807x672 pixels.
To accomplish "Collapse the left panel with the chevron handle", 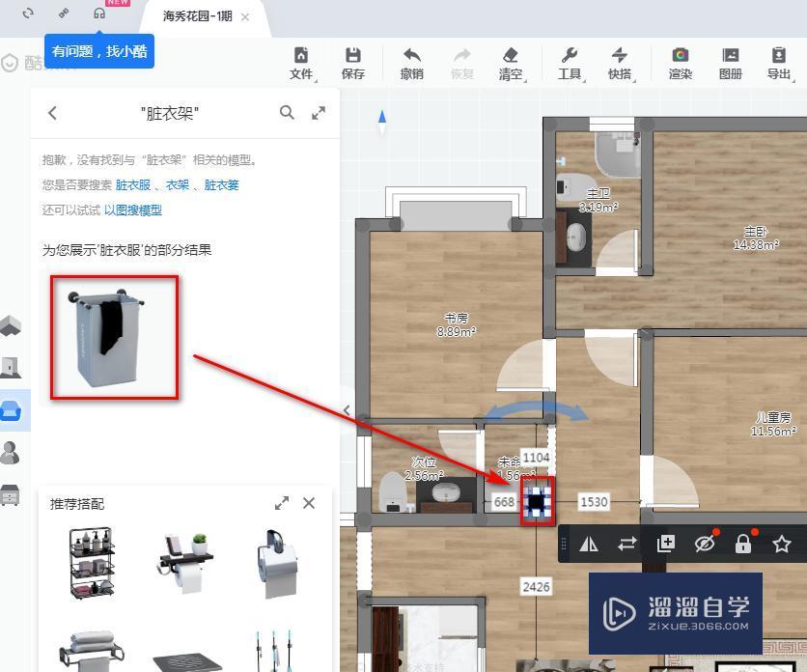I will click(347, 410).
